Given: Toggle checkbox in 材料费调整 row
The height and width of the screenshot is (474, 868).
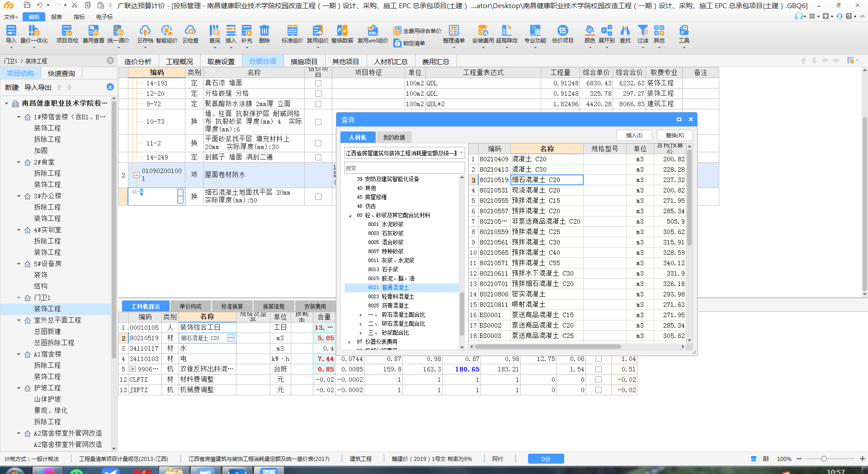Looking at the screenshot, I should (599, 380).
